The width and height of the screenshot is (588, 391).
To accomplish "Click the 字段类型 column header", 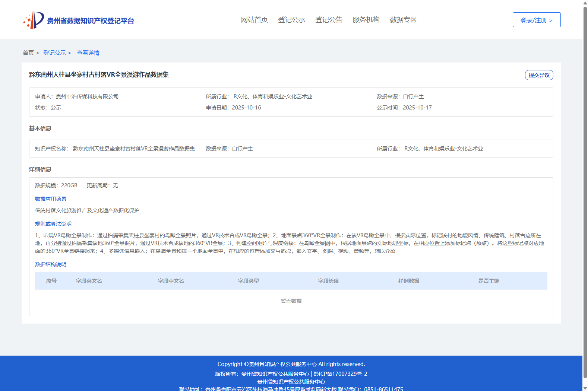I will tap(249, 281).
